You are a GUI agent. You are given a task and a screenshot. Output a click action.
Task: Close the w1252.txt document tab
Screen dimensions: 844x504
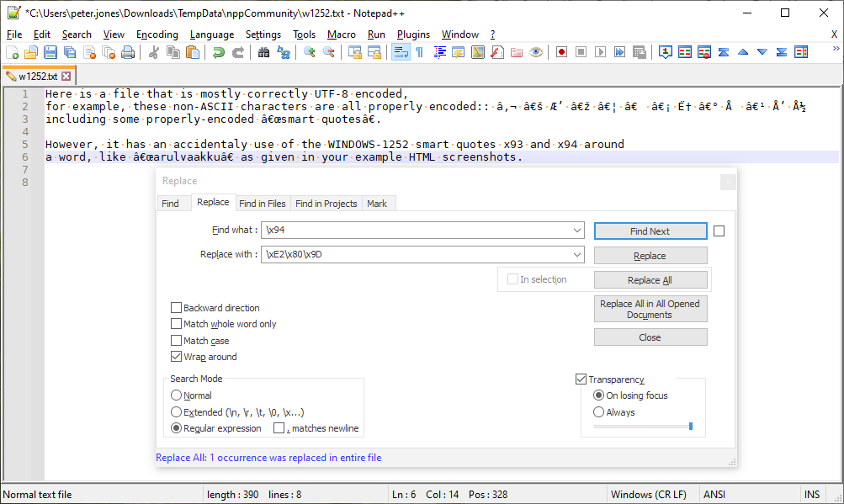pyautogui.click(x=66, y=77)
